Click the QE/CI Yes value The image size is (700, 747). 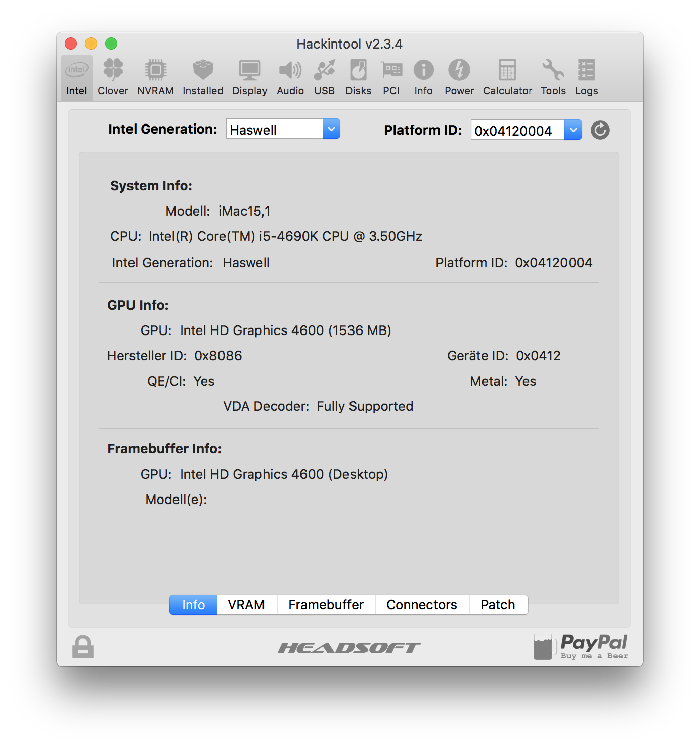tap(204, 381)
